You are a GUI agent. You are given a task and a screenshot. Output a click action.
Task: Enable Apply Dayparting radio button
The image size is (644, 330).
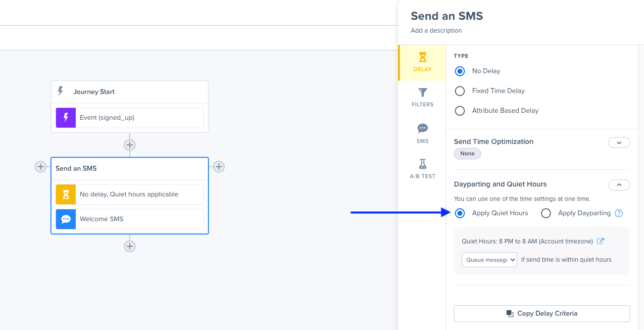click(x=546, y=213)
